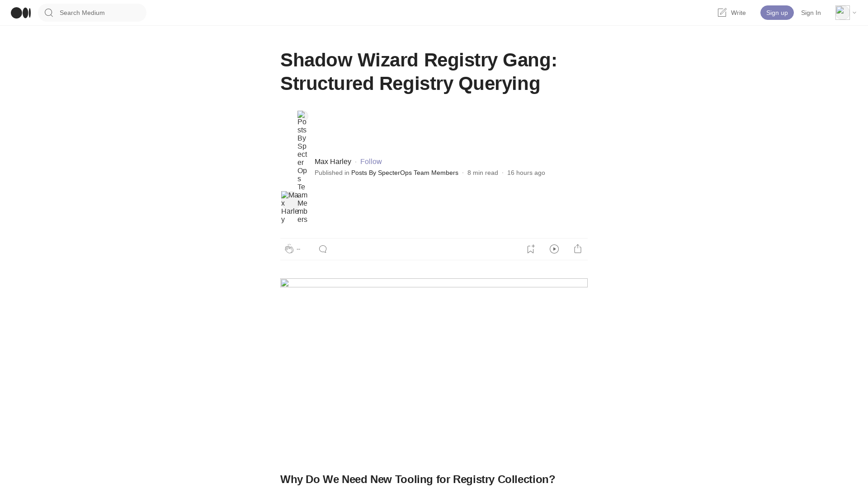Click Sign In link

coord(811,12)
